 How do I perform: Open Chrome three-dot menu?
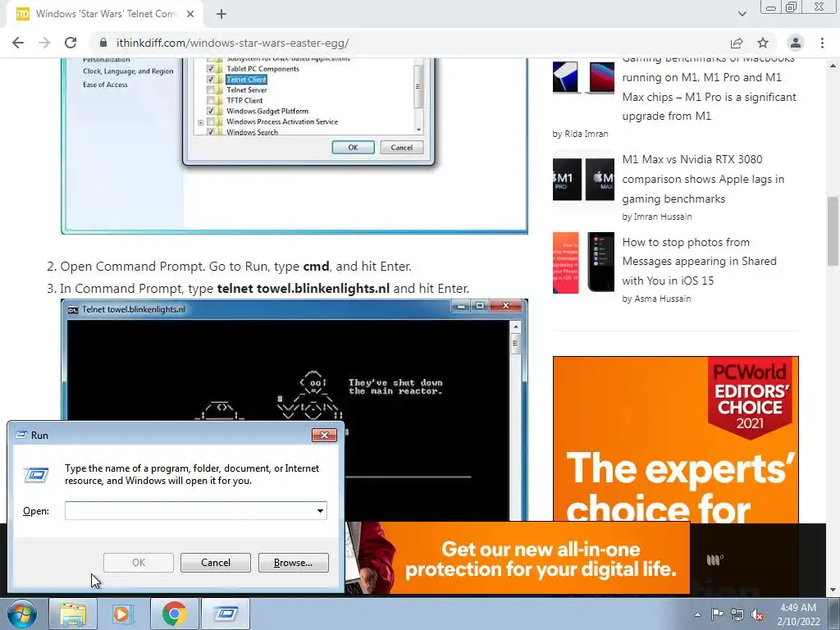coord(822,43)
